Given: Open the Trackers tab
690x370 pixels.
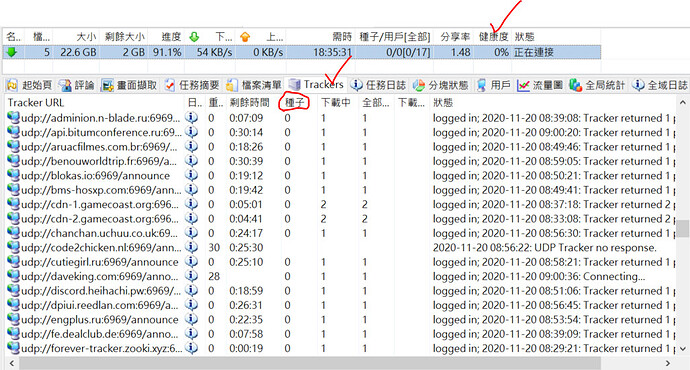Looking at the screenshot, I should click(316, 84).
